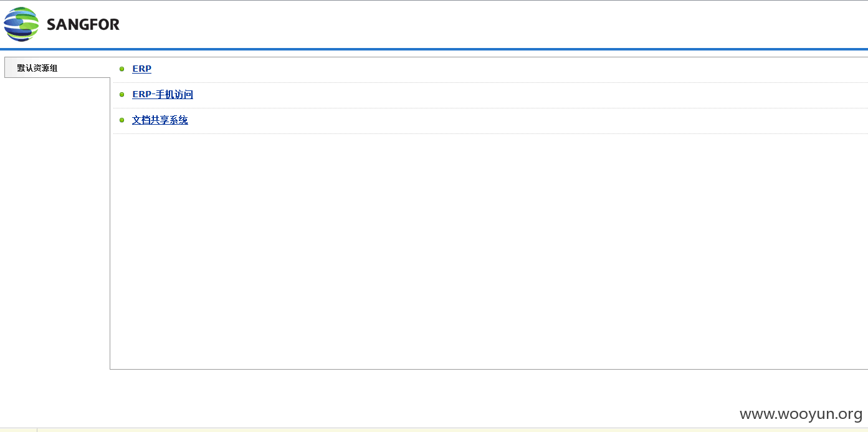Image resolution: width=868 pixels, height=432 pixels.
Task: Click the empty space in the 文档共享系统 row
Action: click(528, 120)
